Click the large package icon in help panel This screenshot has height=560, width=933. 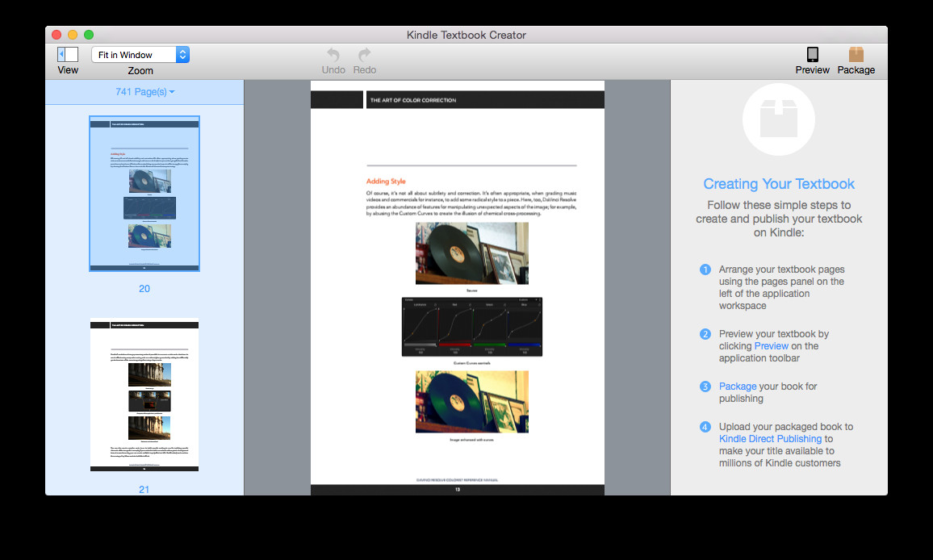point(779,119)
